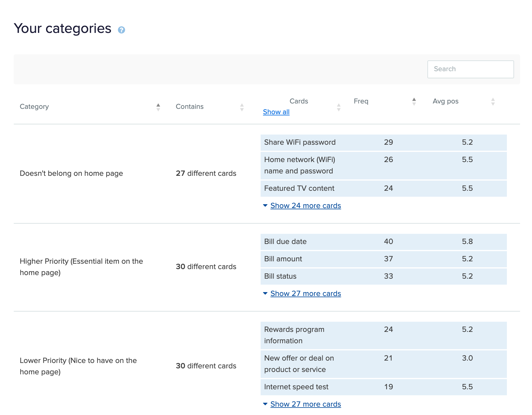Sort table by Category column arrows
Image resolution: width=532 pixels, height=415 pixels.
point(158,107)
